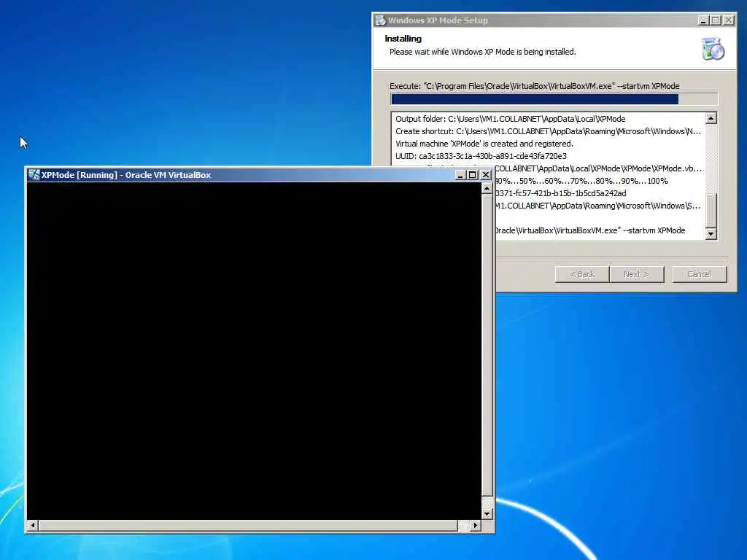Screen dimensions: 747x560
Task: Select the log line with '90%...100%'
Action: point(581,181)
